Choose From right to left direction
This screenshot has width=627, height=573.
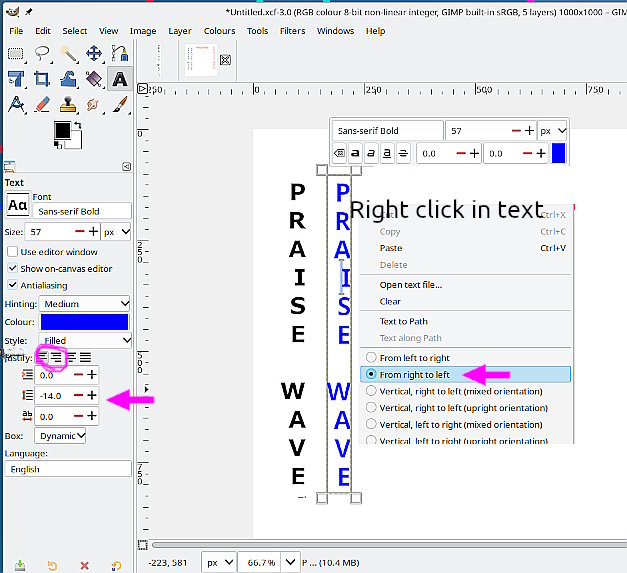pyautogui.click(x=465, y=374)
